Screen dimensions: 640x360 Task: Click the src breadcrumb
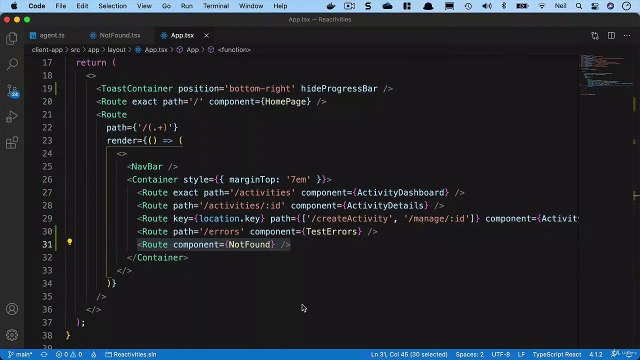(75, 50)
